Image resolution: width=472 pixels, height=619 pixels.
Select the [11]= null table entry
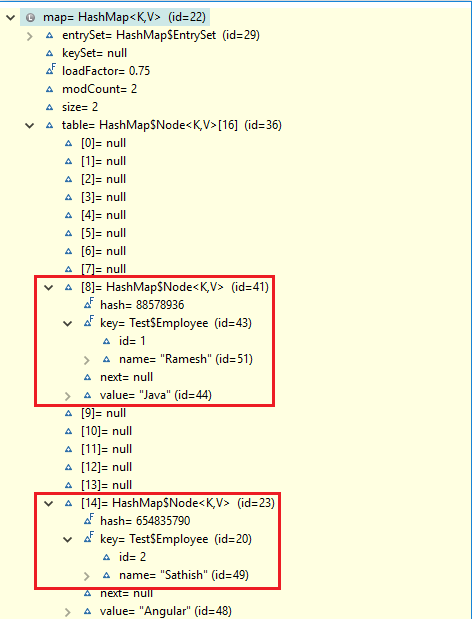[x=107, y=449]
